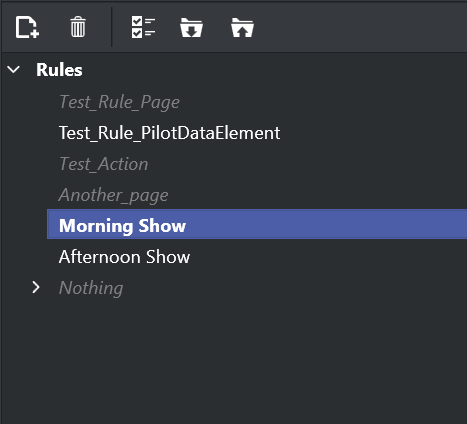This screenshot has width=467, height=424.
Task: Select the Test_Rule_Page rule
Action: pyautogui.click(x=119, y=102)
